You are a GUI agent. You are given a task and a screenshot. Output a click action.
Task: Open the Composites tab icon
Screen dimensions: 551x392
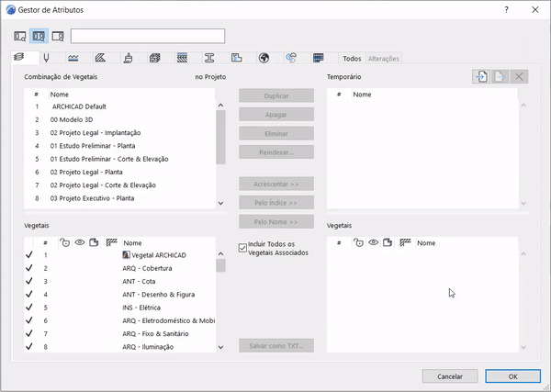182,58
